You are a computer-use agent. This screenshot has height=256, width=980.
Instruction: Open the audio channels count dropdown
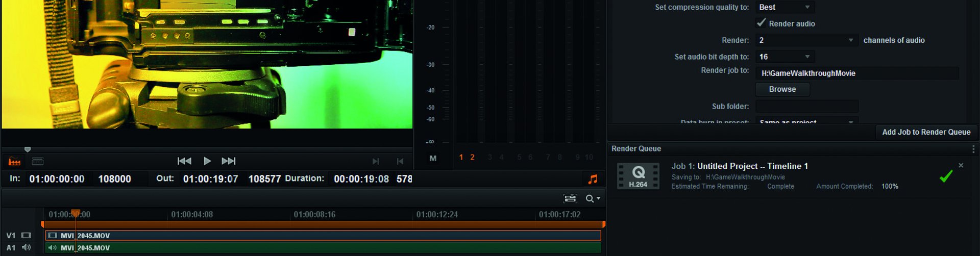(806, 40)
